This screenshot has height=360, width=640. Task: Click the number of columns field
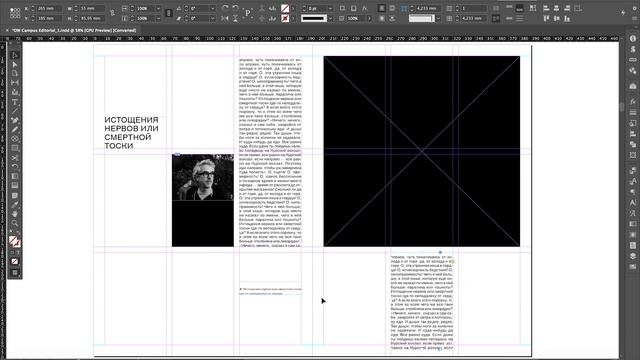point(474,8)
